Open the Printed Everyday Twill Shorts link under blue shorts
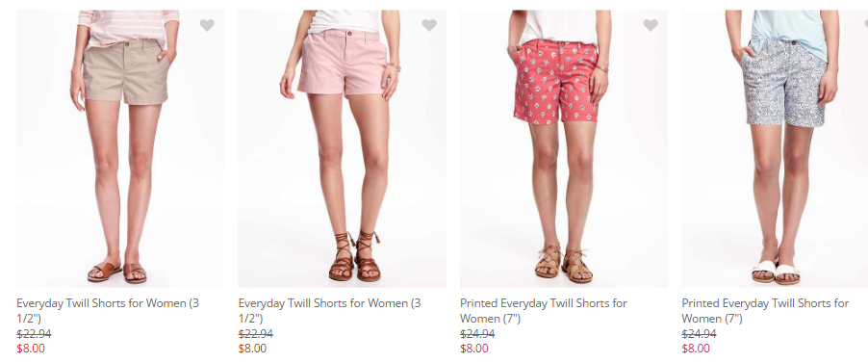Screen dimensions: 868x363 (765, 311)
